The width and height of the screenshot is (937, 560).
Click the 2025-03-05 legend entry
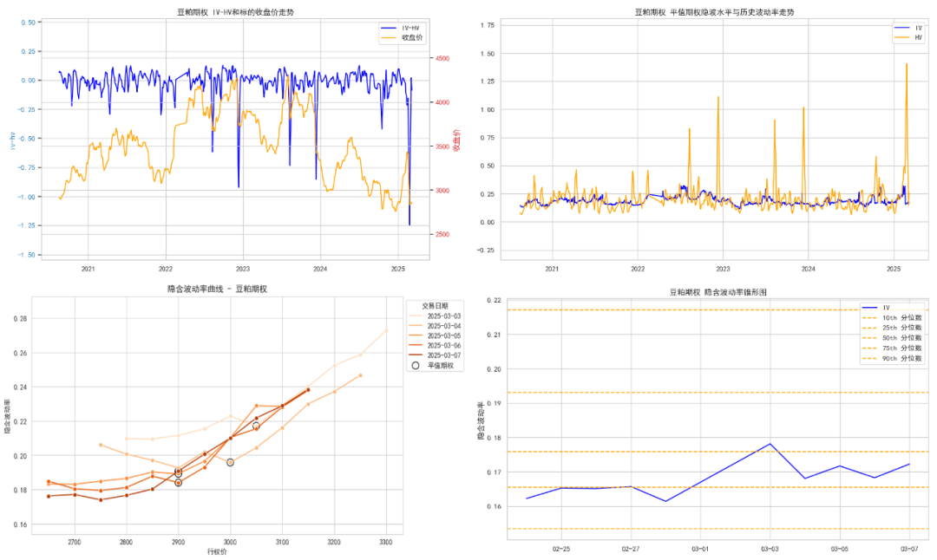435,336
